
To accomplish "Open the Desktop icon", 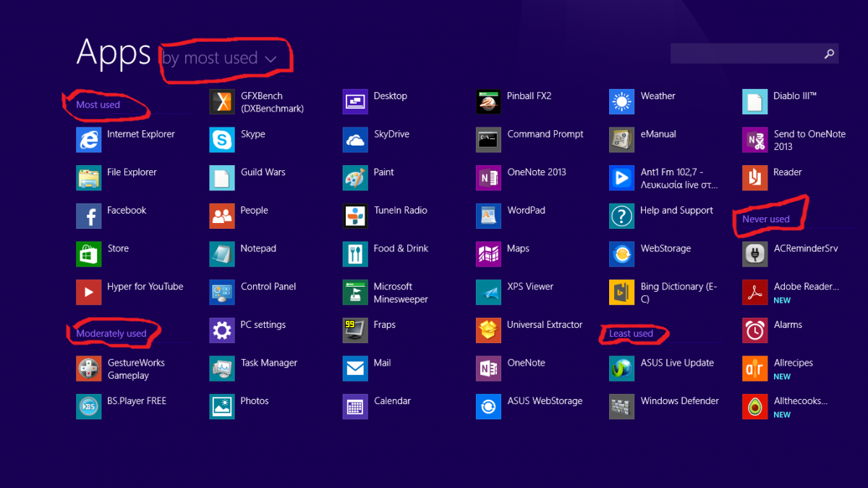I will tap(355, 102).
